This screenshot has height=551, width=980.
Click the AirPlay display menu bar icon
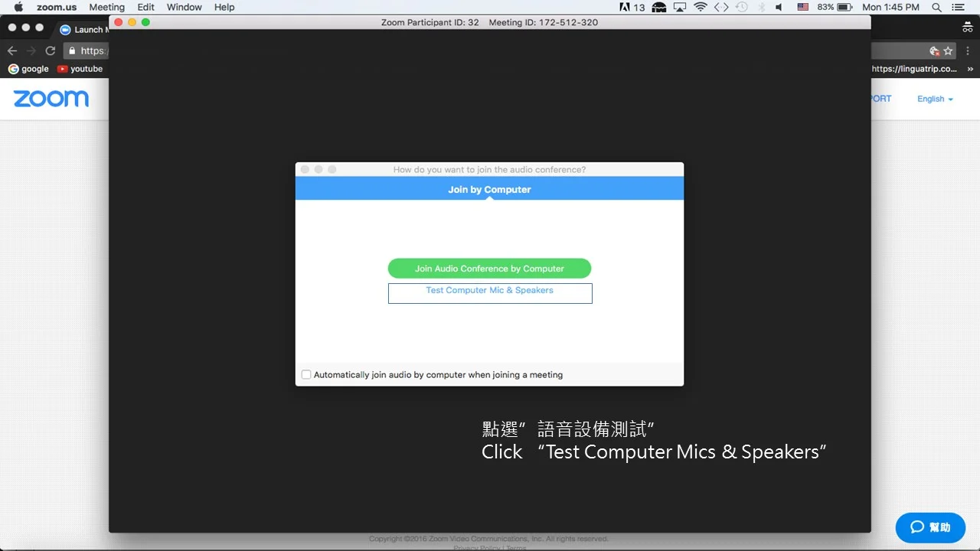(680, 7)
